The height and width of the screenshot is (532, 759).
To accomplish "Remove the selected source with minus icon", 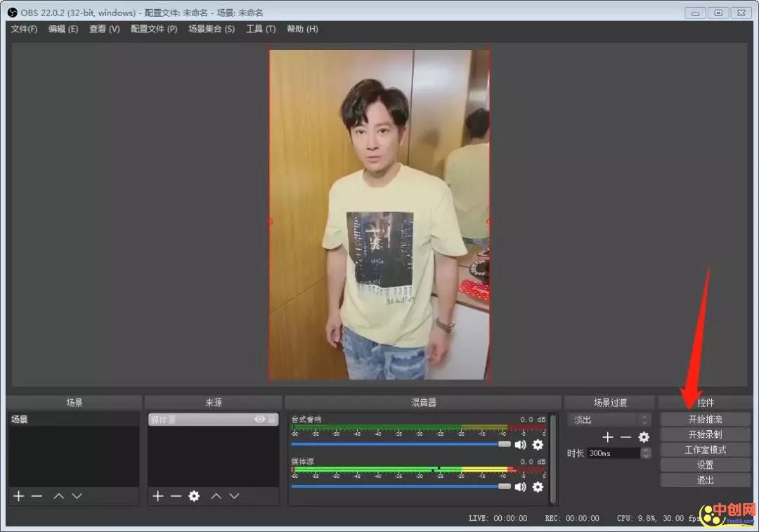I will [176, 496].
